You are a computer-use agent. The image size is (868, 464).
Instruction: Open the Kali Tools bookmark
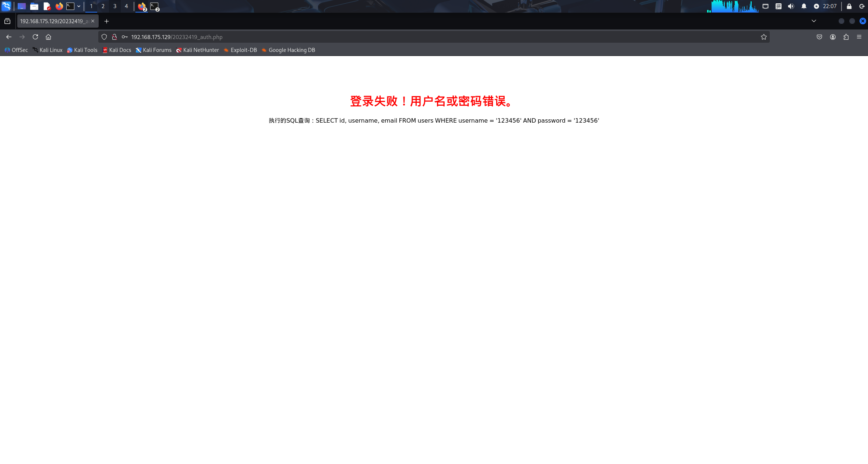82,50
